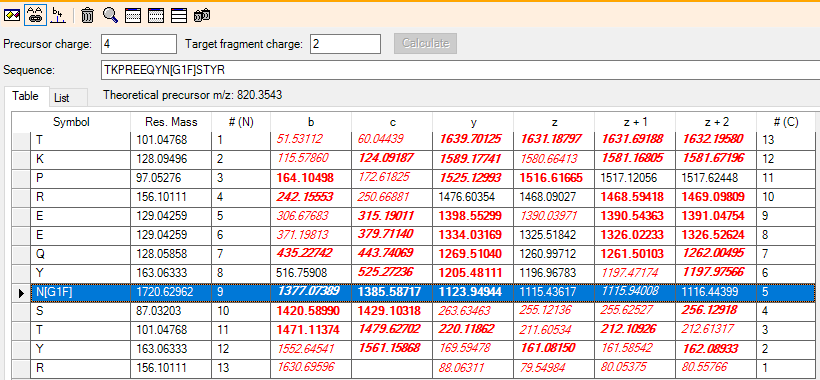Click the table icon with solid lines

[179, 16]
